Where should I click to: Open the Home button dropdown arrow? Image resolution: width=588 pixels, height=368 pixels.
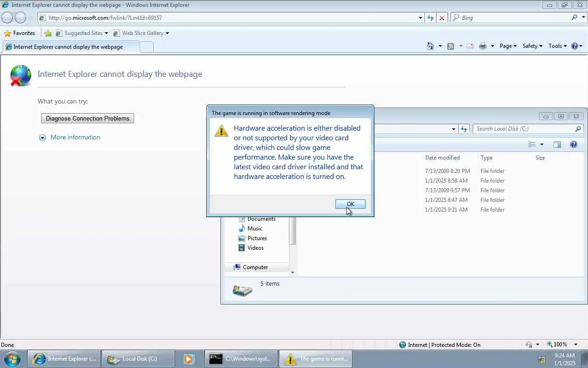[440, 46]
